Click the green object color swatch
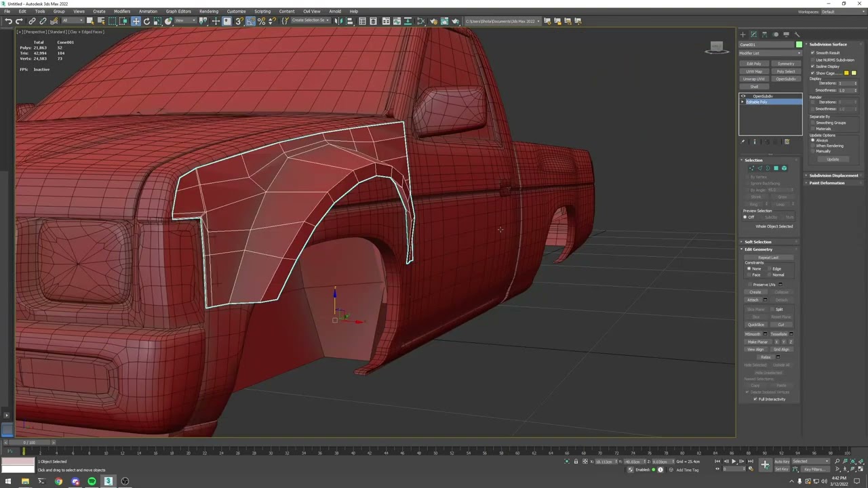Screen dimensions: 868x488 click(799, 45)
